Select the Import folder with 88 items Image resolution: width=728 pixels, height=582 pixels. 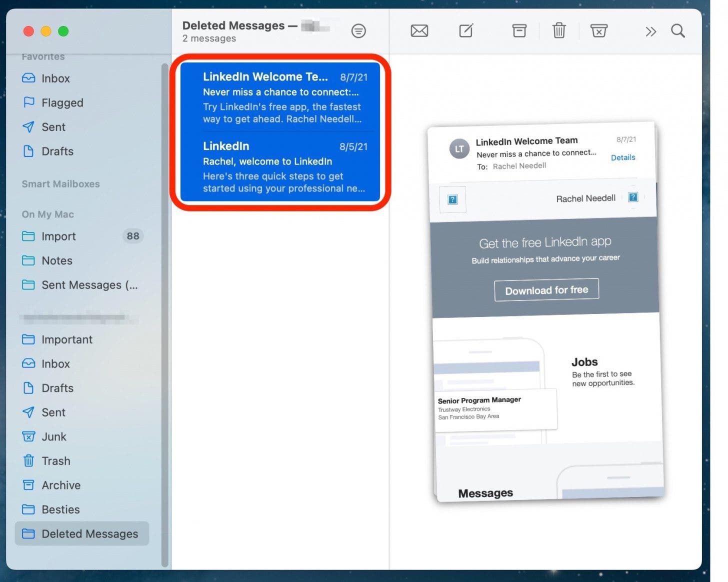coord(58,236)
